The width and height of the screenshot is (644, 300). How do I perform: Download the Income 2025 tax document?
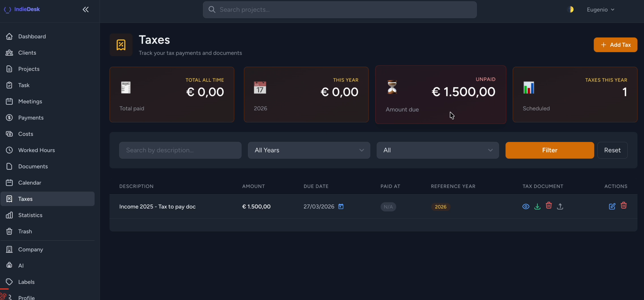click(537, 206)
